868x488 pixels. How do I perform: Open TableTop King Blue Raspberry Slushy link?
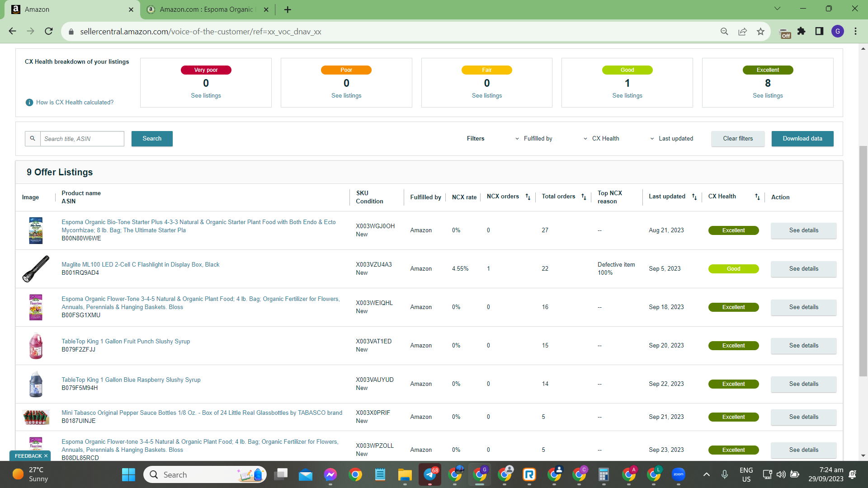tap(131, 380)
